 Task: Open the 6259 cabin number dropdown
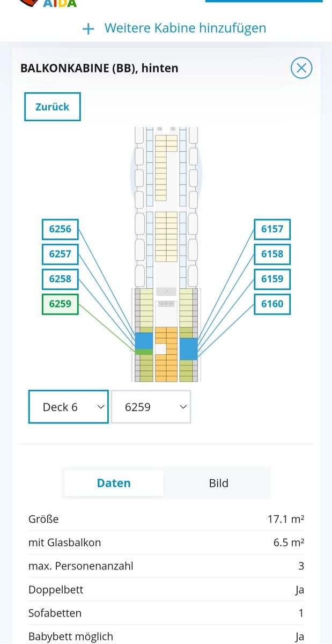point(151,407)
